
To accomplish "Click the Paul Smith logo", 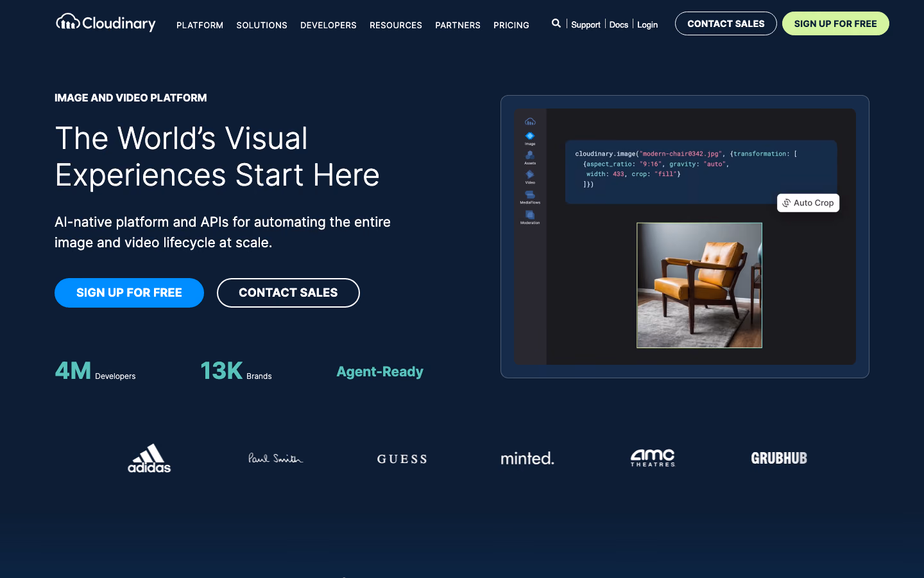I will 275,458.
